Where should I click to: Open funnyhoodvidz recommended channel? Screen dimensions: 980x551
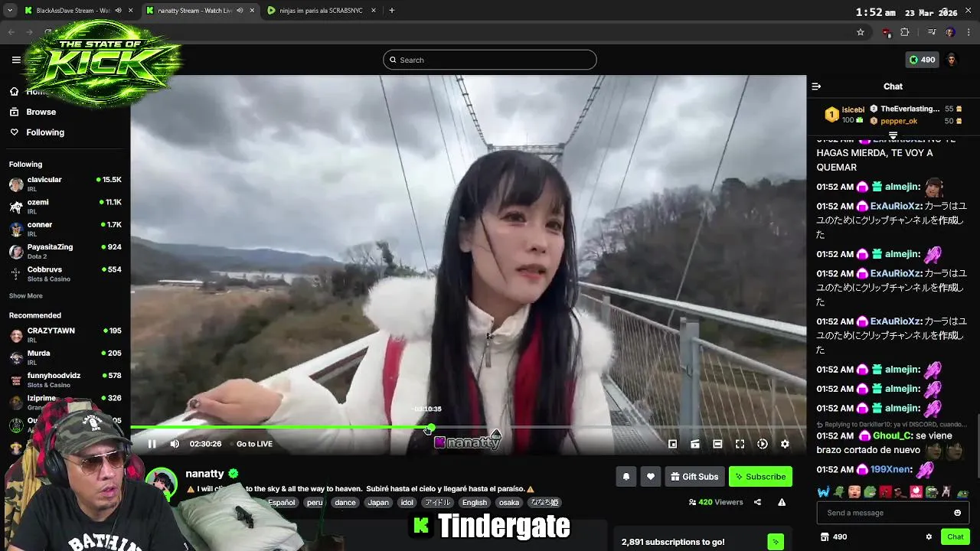pos(65,380)
